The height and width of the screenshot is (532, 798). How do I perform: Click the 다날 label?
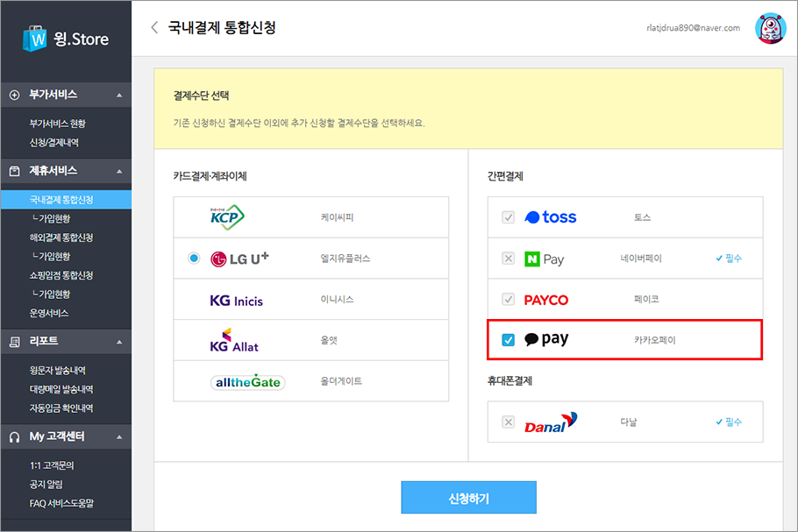click(629, 422)
